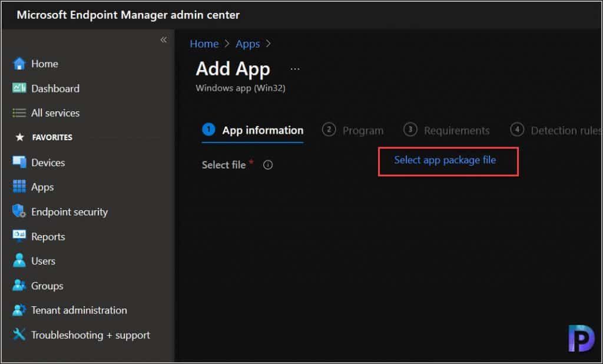Click the FAVORITES heading text
The image size is (603, 364).
coord(52,137)
